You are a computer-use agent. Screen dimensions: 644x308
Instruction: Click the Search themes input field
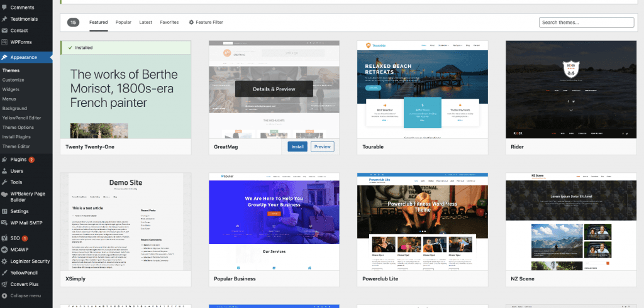(586, 23)
